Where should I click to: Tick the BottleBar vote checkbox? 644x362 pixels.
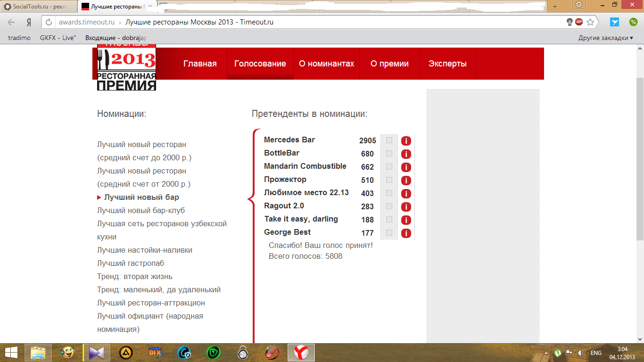[389, 154]
